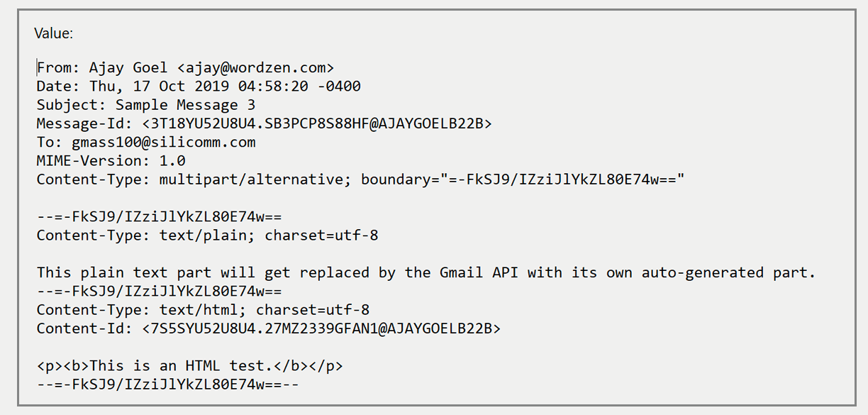The height and width of the screenshot is (415, 868).
Task: Click the Content-Id header line
Action: click(x=268, y=328)
